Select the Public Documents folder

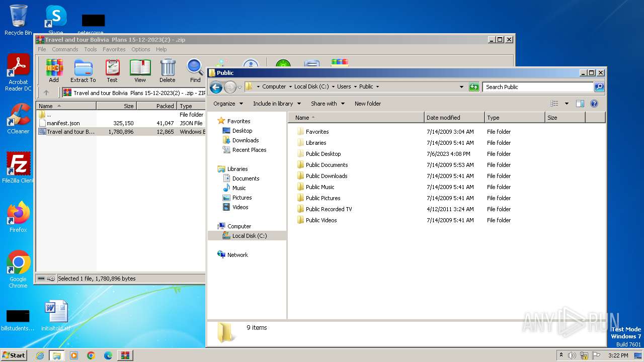[327, 165]
